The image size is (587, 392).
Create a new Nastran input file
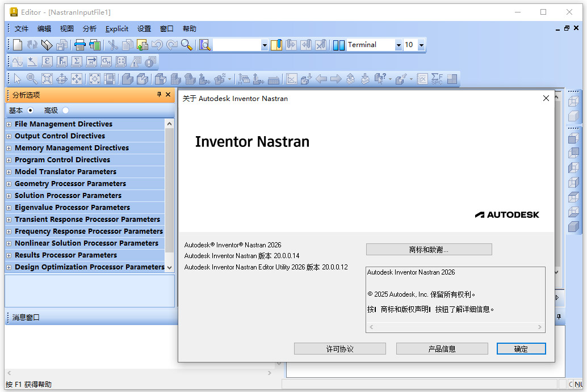[x=17, y=45]
